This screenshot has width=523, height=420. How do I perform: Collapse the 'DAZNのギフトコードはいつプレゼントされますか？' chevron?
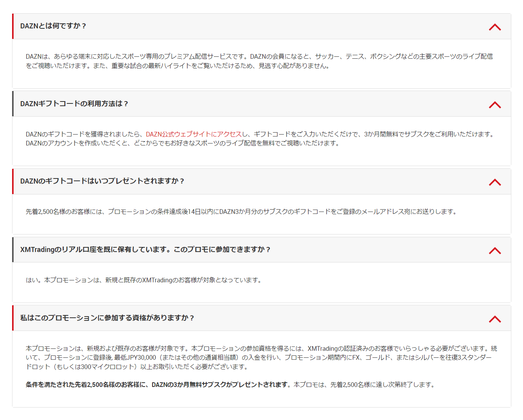pos(495,182)
